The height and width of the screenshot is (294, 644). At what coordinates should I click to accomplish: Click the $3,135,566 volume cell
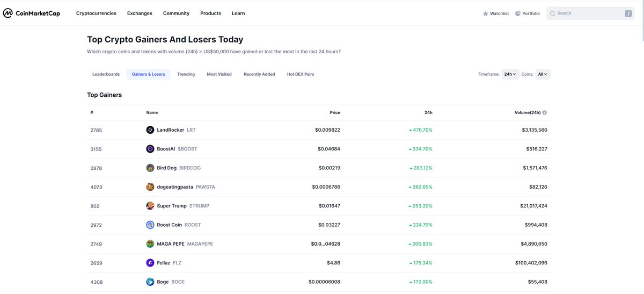pyautogui.click(x=535, y=130)
